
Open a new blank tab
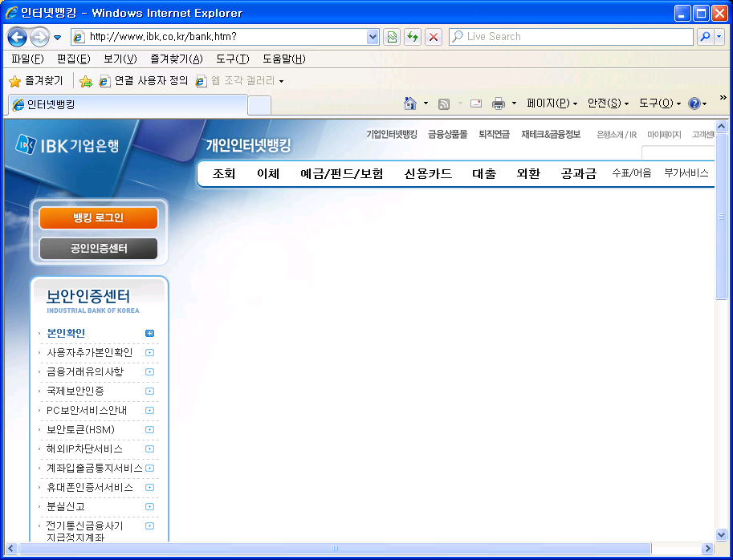click(x=259, y=105)
